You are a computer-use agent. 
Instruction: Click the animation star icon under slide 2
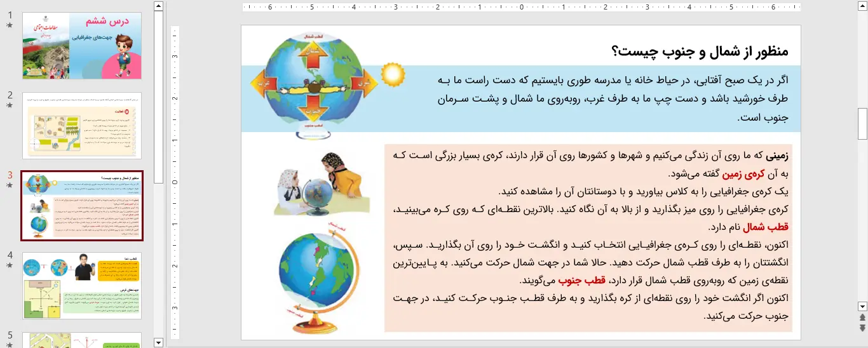coord(10,105)
